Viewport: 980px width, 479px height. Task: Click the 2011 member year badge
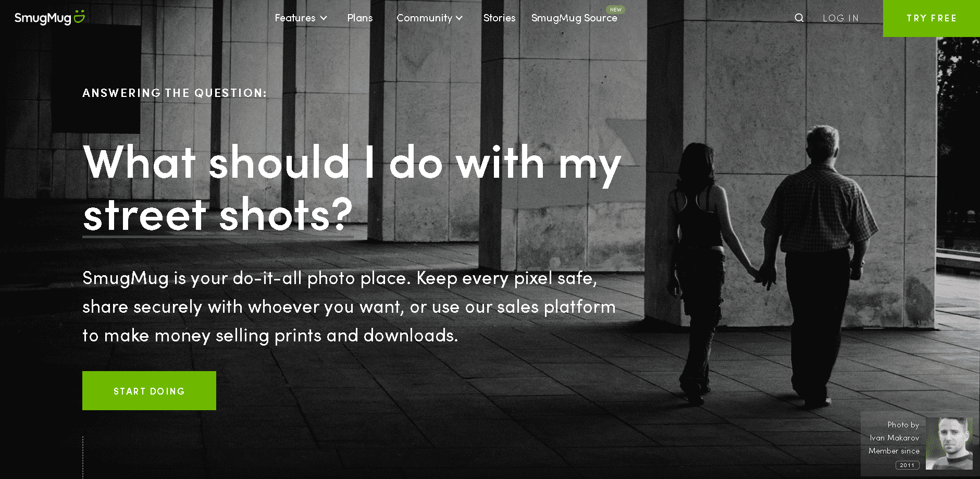point(907,465)
